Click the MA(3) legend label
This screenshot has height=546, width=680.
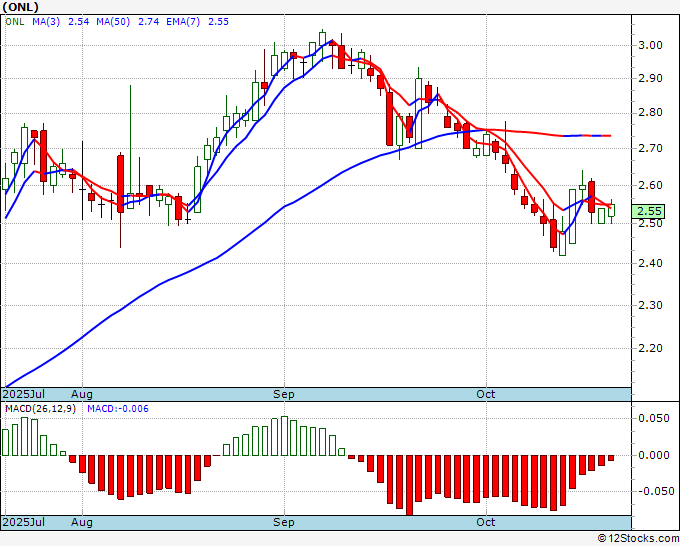(46, 22)
